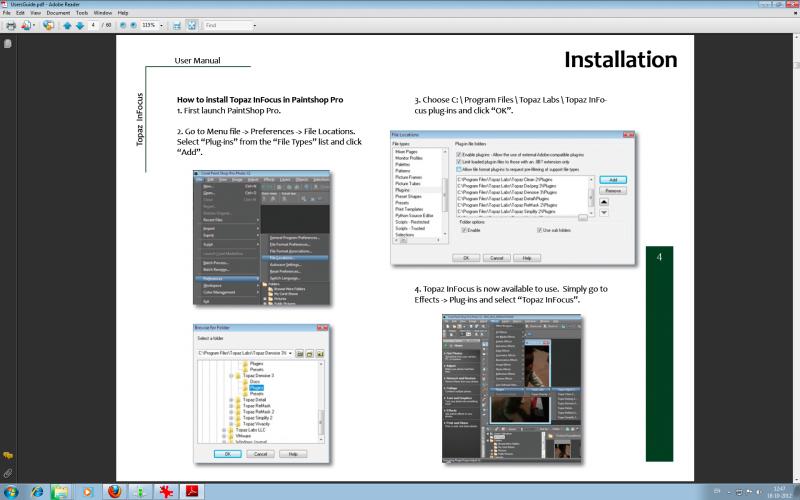This screenshot has width=800, height=500.
Task: Open the Document menu
Action: click(x=58, y=13)
